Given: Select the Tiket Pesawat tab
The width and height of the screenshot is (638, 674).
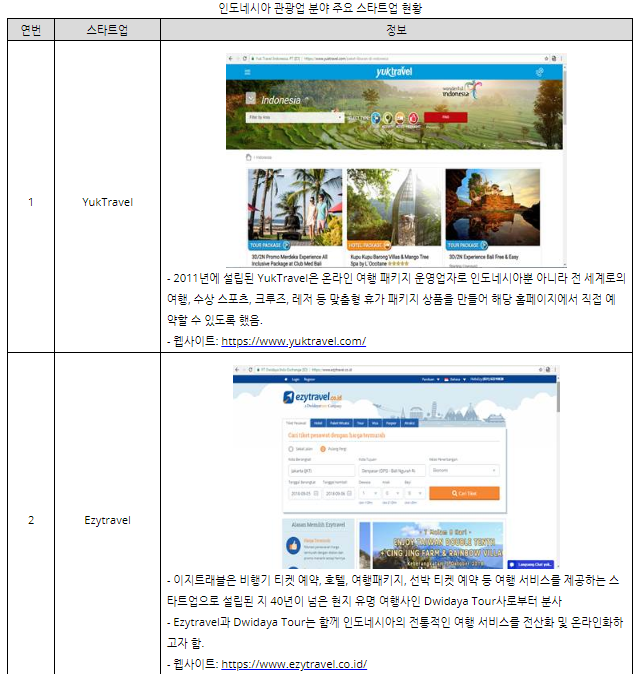Looking at the screenshot, I should pos(296,423).
